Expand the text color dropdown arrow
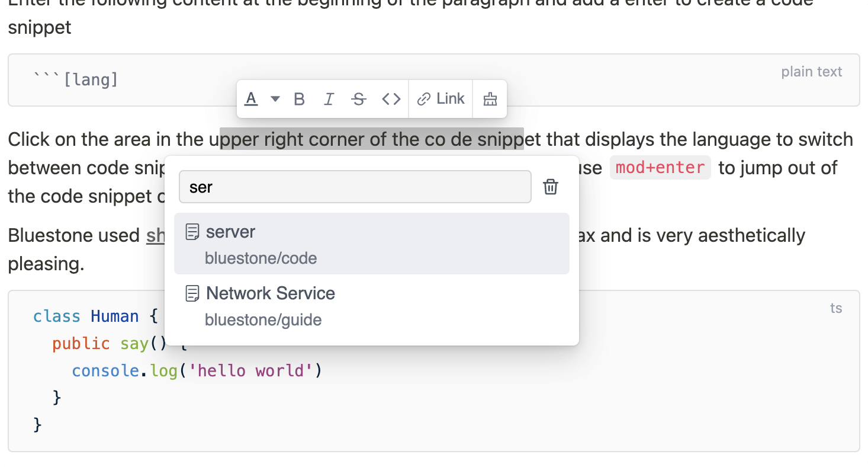This screenshot has height=467, width=868. coord(275,99)
